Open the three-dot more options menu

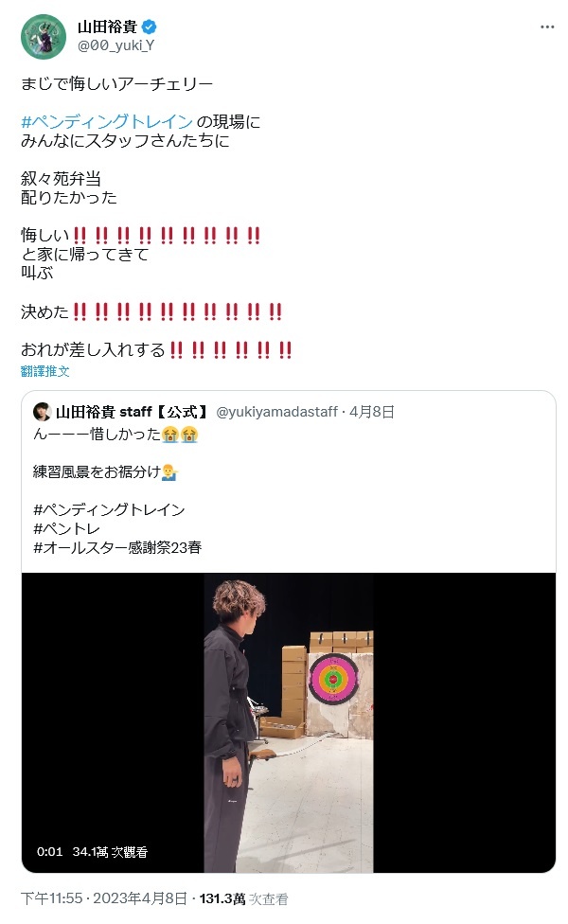(547, 27)
